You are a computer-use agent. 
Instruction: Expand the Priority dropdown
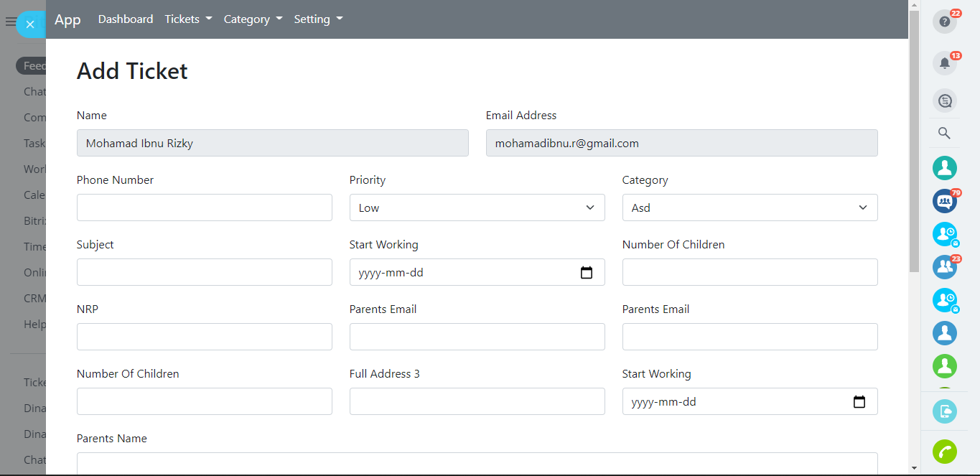coord(477,207)
